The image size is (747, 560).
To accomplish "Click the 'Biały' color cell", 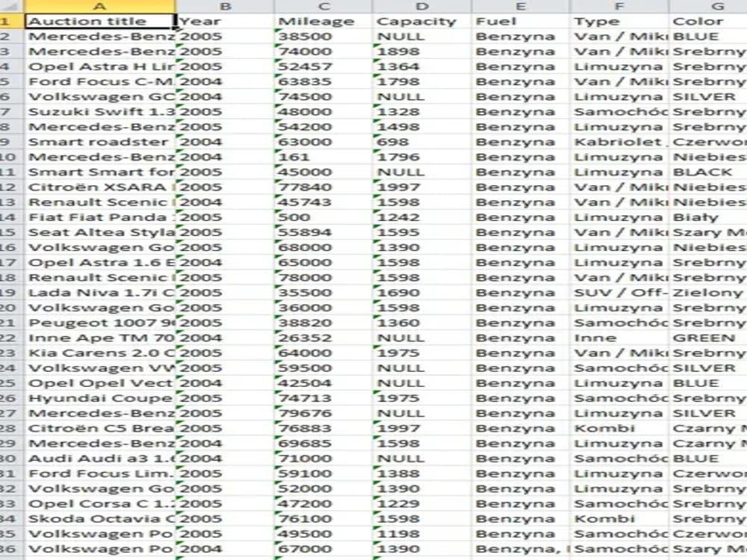I will coord(708,217).
